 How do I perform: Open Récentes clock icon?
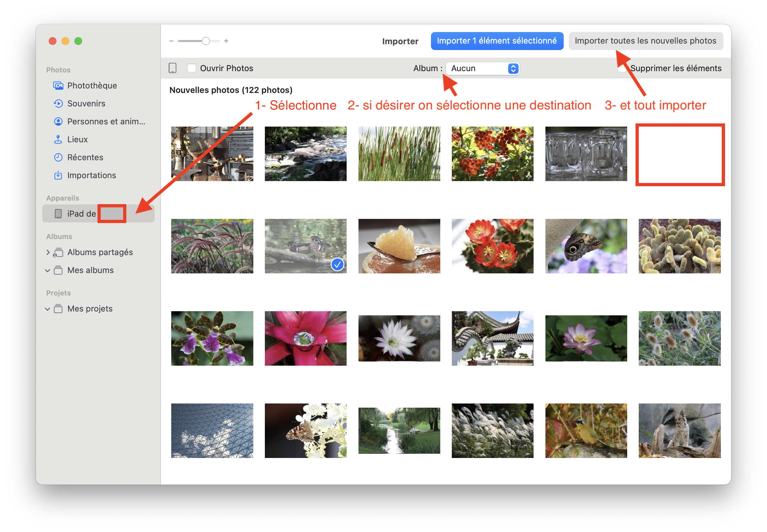click(x=58, y=157)
